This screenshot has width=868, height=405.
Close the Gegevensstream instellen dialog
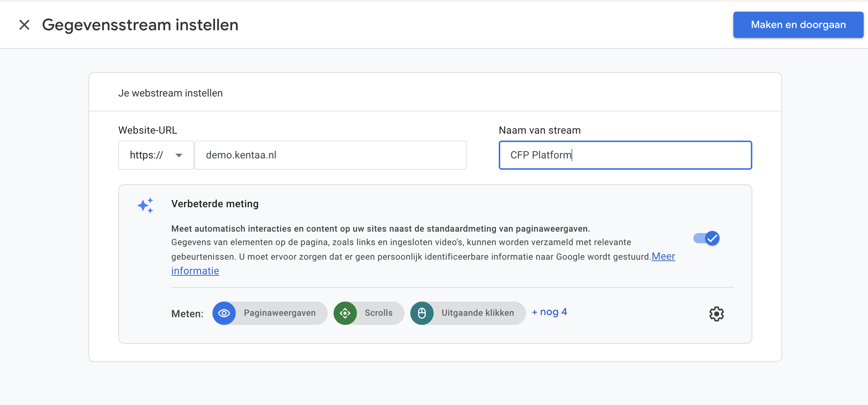24,25
